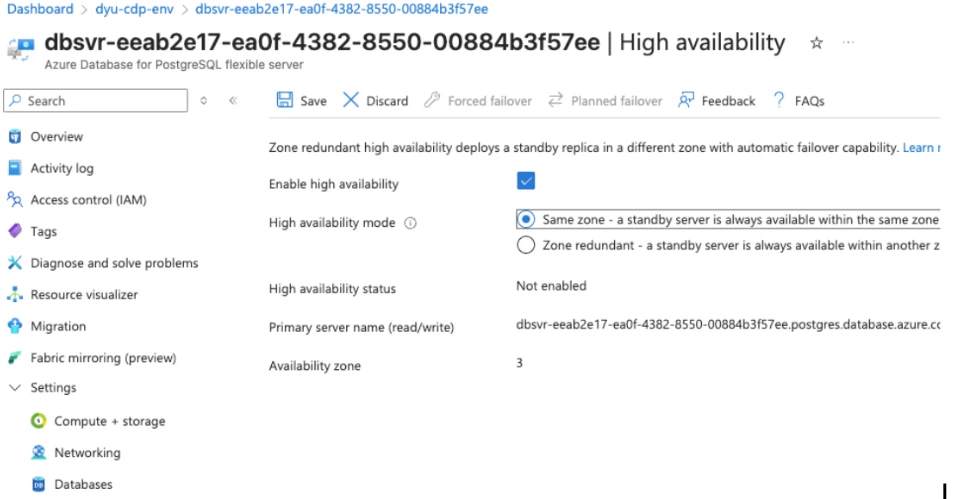Click the Discard button label
This screenshot has width=954, height=499.
click(387, 101)
